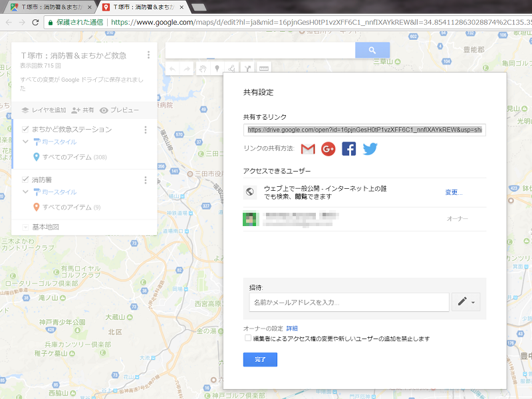Expand the 基本地図 base map dropdown
Viewport: 532px width, 399px height.
(25, 227)
